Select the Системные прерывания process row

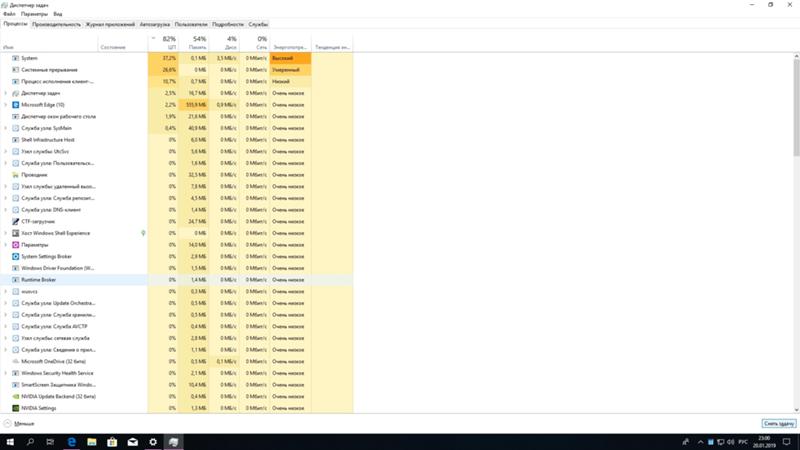click(x=177, y=70)
